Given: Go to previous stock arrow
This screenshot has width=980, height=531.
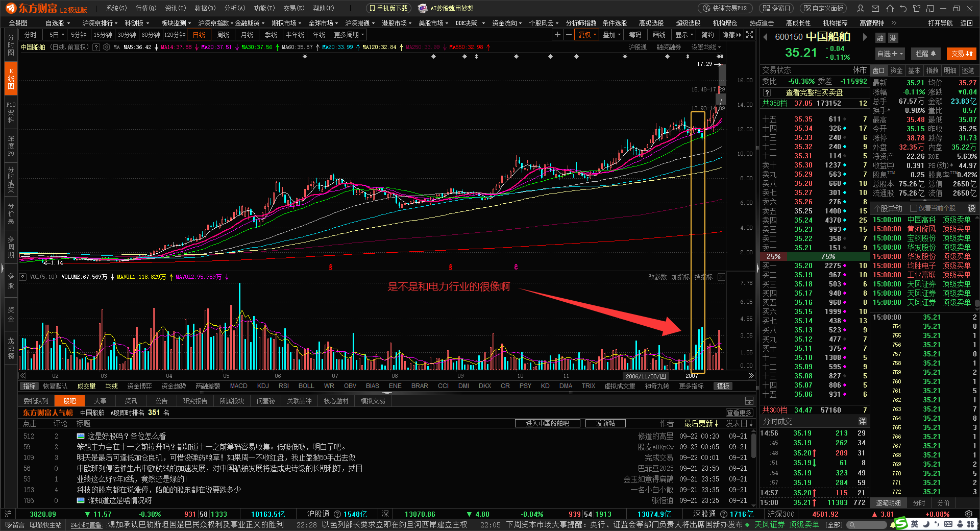Looking at the screenshot, I should (765, 37).
